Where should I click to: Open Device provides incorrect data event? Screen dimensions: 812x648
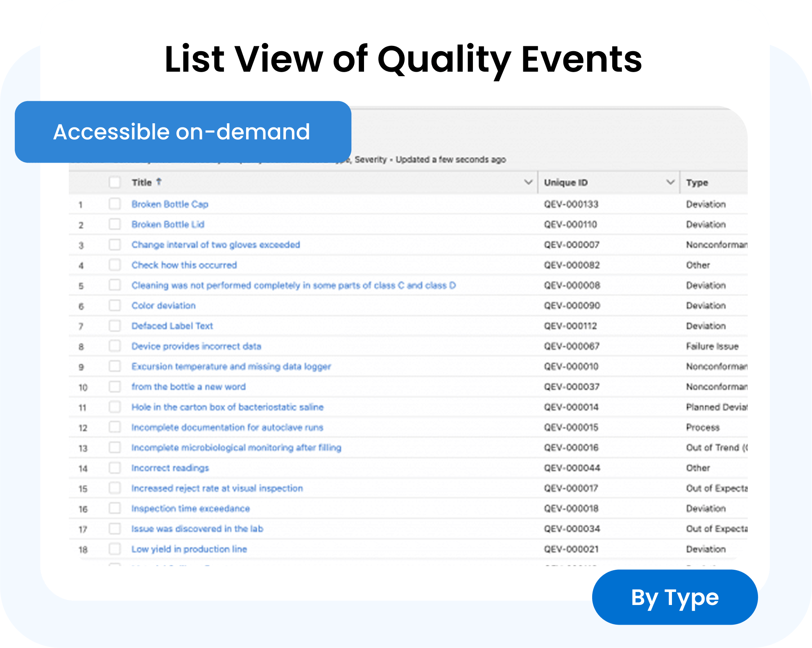pos(196,346)
